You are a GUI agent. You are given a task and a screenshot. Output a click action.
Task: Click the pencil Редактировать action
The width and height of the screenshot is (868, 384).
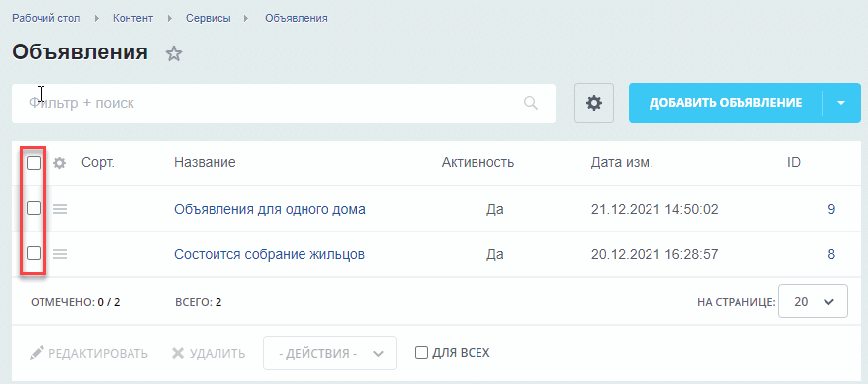click(x=89, y=353)
